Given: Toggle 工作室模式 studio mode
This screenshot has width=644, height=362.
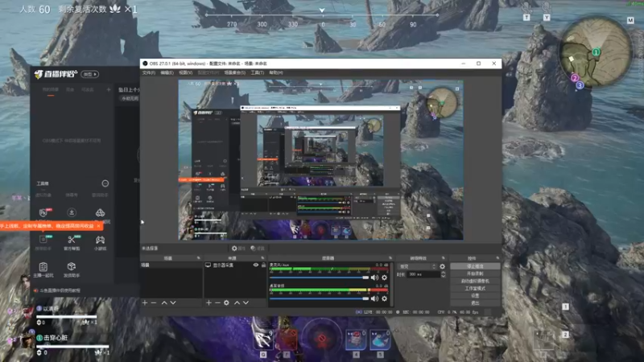Looking at the screenshot, I should pyautogui.click(x=475, y=288).
